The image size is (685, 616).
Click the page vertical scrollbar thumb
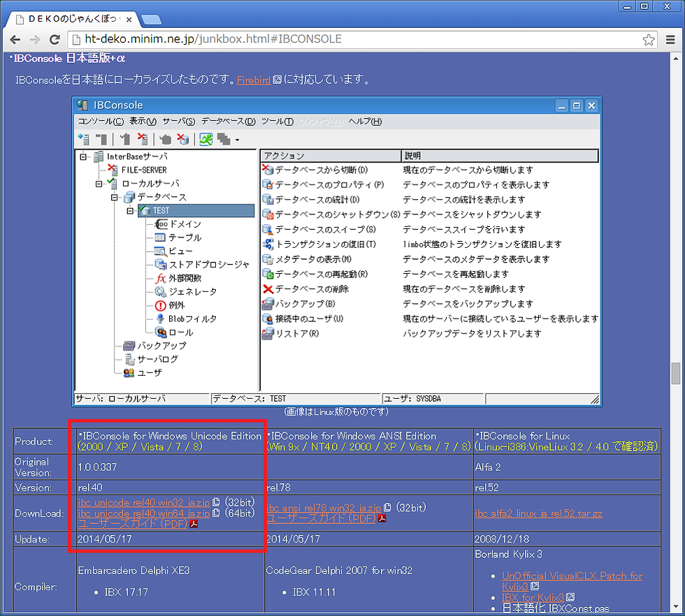click(676, 373)
